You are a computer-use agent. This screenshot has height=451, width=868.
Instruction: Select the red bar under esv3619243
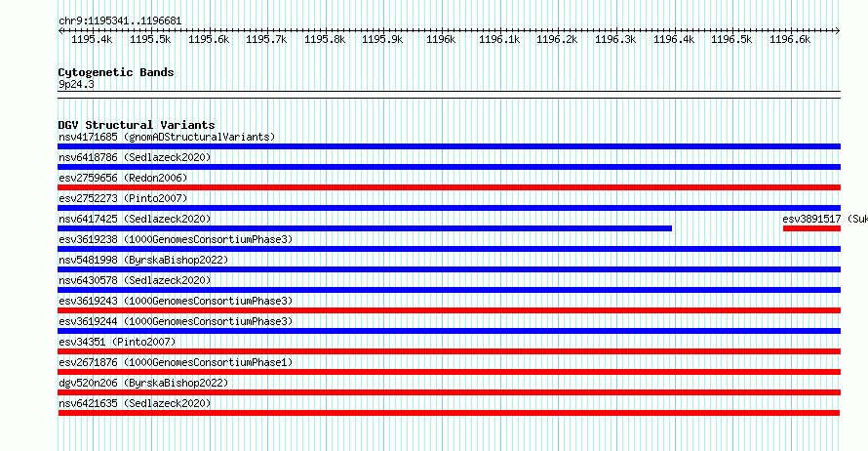pyautogui.click(x=449, y=310)
